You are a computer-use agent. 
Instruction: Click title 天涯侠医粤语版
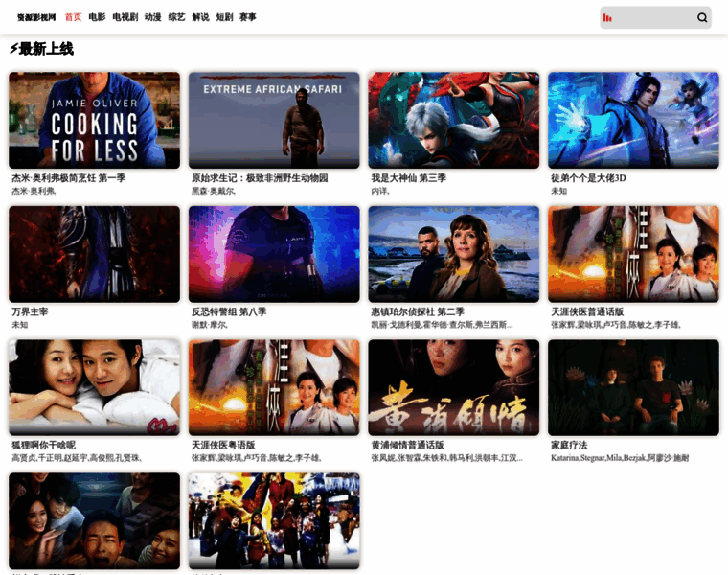(x=223, y=445)
